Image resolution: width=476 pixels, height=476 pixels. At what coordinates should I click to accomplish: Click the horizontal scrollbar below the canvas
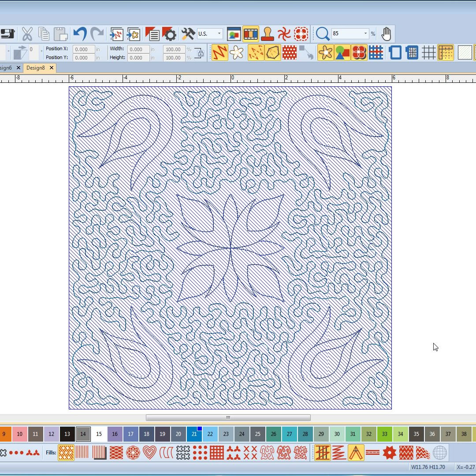[228, 417]
